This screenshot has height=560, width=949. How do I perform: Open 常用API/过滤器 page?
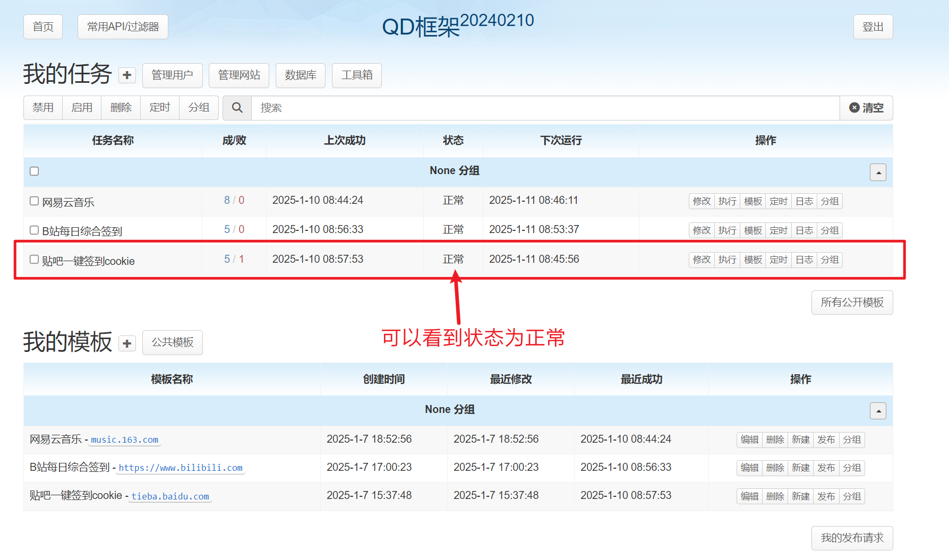123,27
